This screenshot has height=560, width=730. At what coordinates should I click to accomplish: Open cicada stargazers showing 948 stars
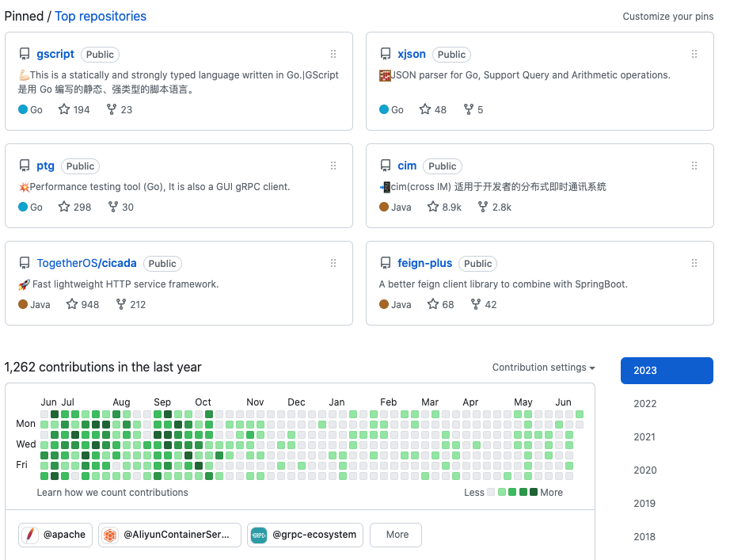[82, 304]
